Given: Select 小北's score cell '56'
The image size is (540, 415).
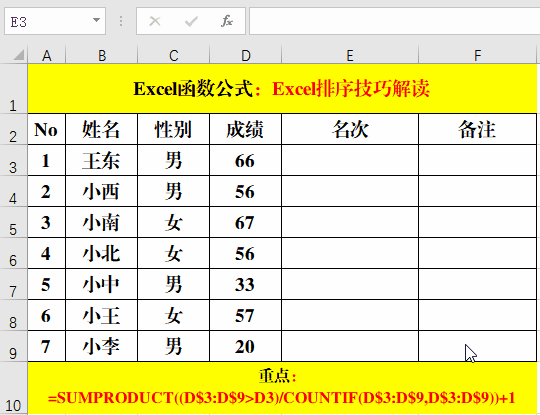Looking at the screenshot, I should (246, 253).
